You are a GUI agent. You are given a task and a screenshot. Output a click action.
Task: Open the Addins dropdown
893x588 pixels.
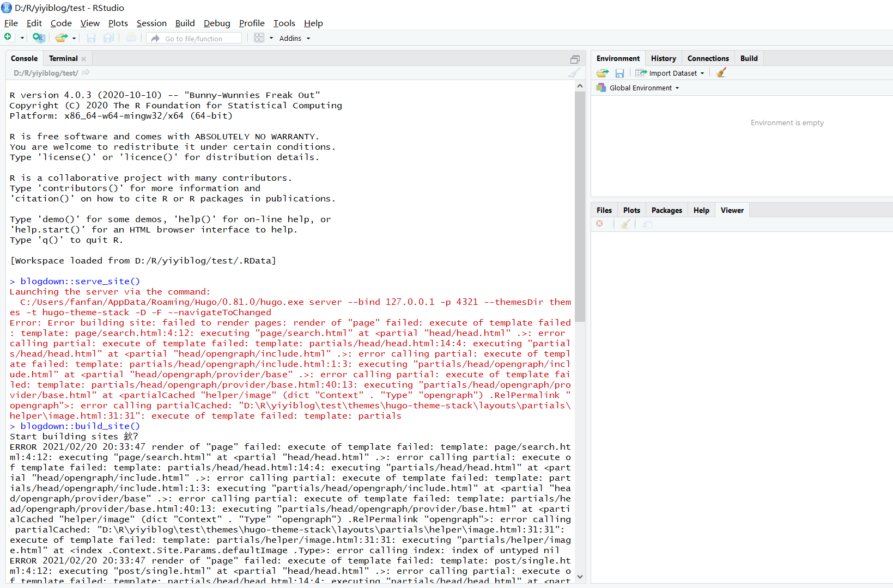(295, 38)
